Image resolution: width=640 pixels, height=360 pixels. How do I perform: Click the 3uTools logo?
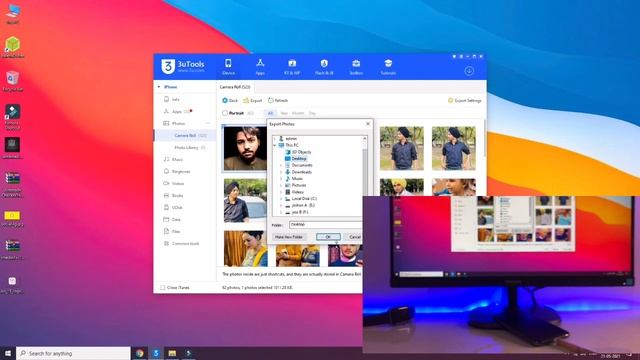click(x=183, y=67)
